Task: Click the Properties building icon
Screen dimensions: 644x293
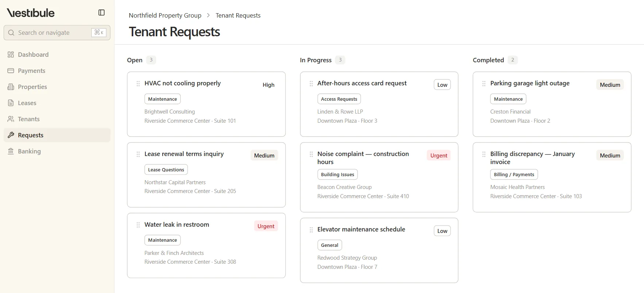Action: (x=11, y=87)
